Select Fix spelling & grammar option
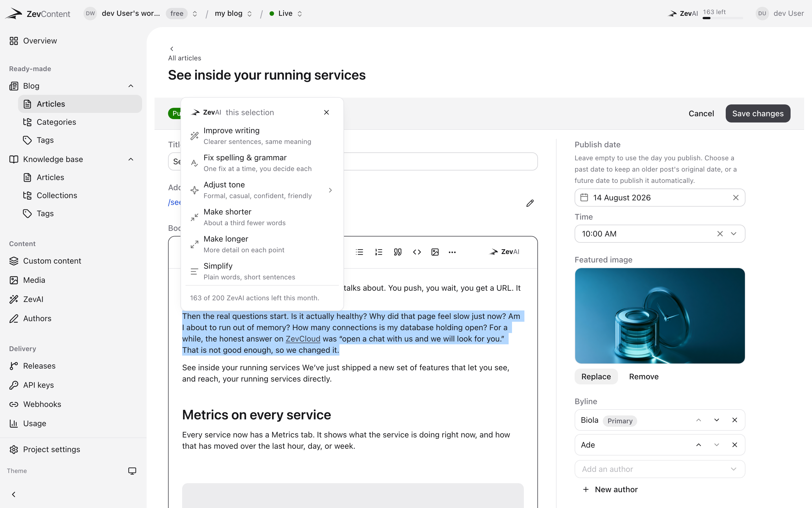 click(x=262, y=163)
